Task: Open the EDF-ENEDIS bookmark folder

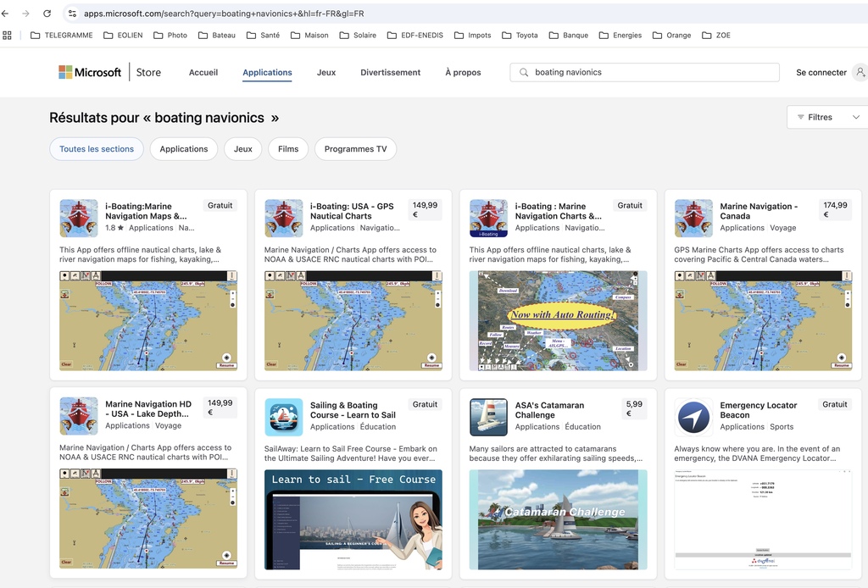Action: pyautogui.click(x=415, y=36)
